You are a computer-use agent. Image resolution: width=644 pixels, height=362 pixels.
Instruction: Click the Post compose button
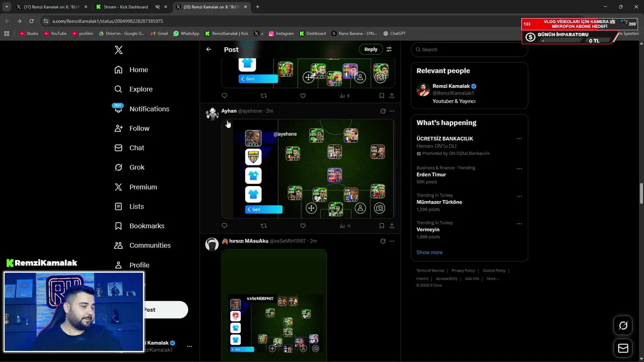165,310
